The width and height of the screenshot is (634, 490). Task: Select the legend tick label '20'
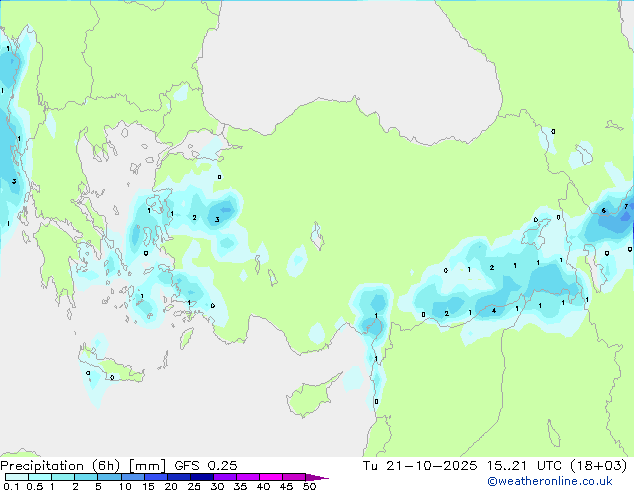171,486
